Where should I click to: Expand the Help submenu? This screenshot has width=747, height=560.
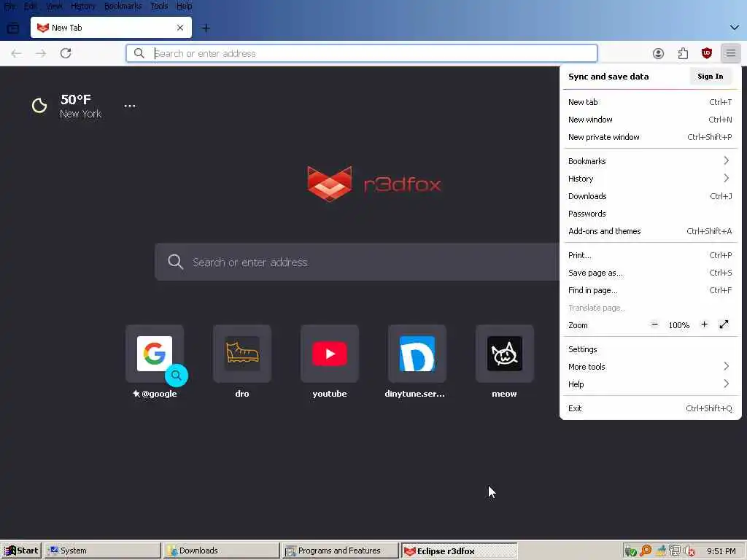pyautogui.click(x=650, y=384)
